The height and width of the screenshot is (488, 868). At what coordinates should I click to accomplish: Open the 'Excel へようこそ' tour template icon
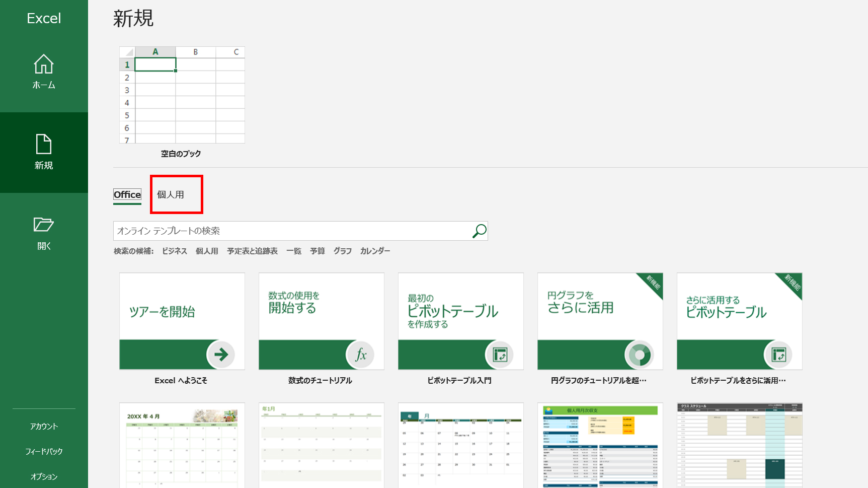182,321
